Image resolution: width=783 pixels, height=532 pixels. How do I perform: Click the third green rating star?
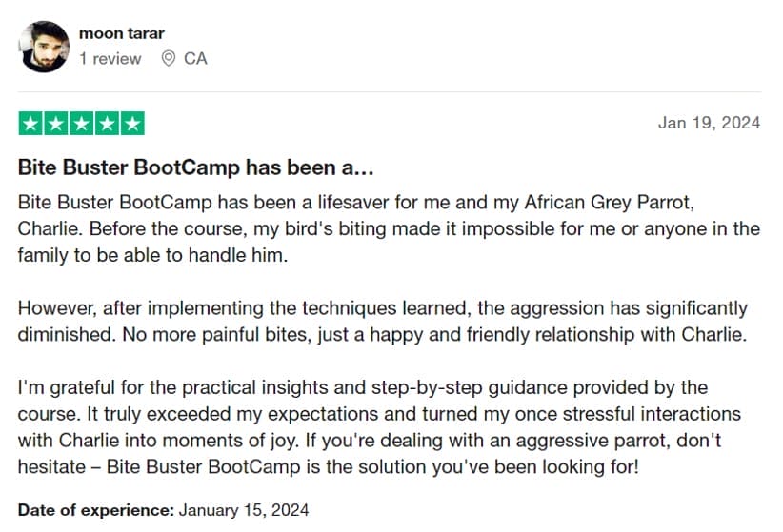coord(82,124)
